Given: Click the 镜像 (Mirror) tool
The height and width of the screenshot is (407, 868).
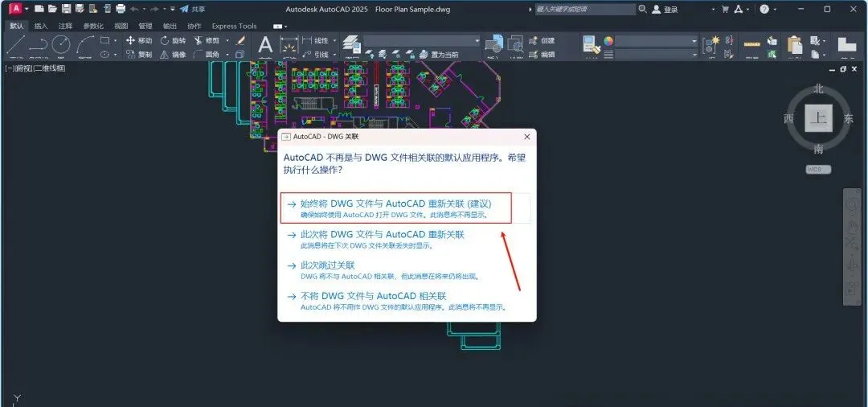Looking at the screenshot, I should coord(174,54).
